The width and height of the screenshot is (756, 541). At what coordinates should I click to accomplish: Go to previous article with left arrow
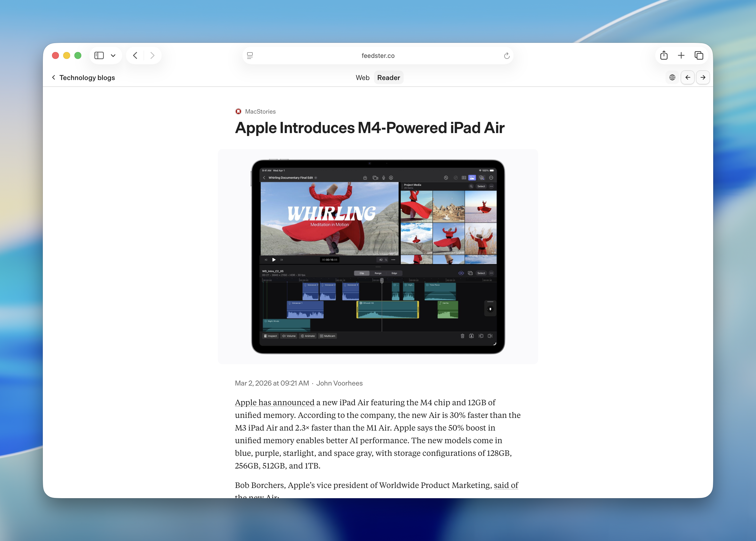click(x=688, y=77)
